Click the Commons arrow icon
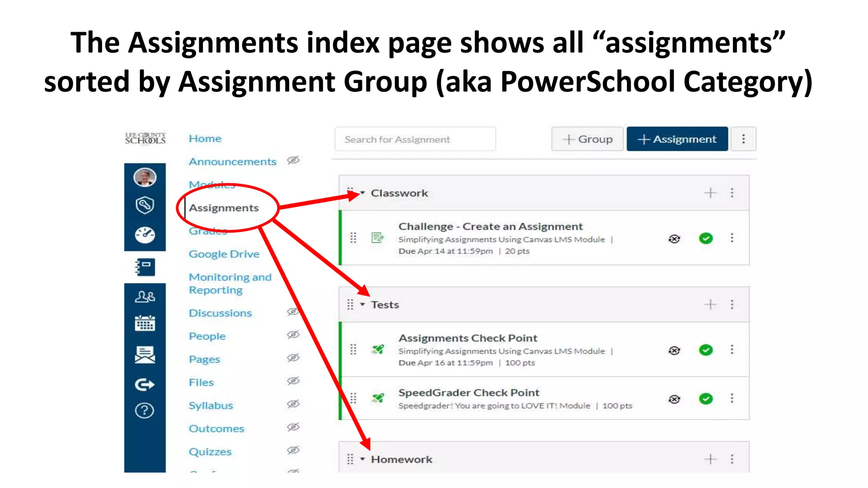Image resolution: width=868 pixels, height=488 pixels. point(145,384)
